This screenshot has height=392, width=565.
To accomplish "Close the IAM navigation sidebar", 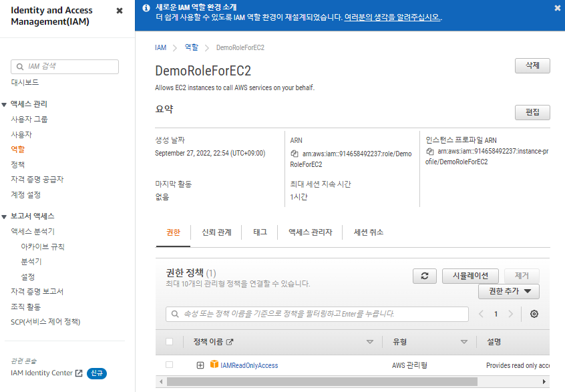I will click(120, 11).
